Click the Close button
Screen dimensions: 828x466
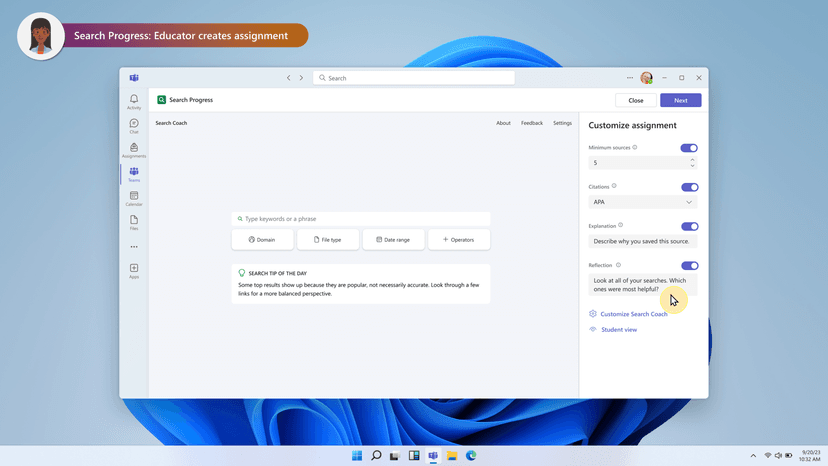(x=636, y=100)
